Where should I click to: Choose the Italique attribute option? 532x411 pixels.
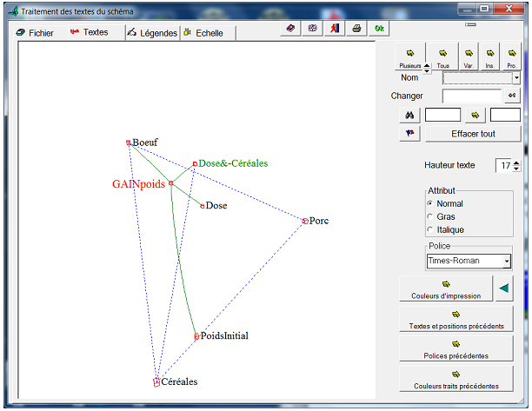click(430, 229)
